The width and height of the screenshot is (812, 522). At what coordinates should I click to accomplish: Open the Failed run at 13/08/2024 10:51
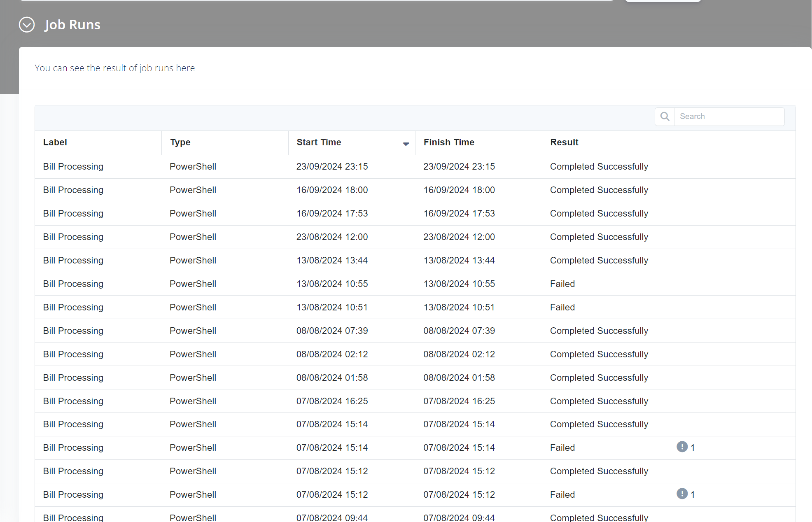[x=562, y=308]
